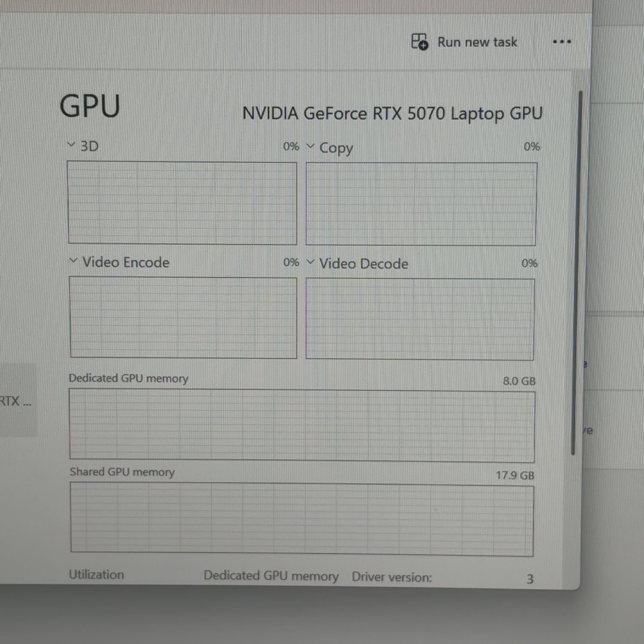Click the Utilization label at the bottom
The image size is (644, 644).
97,574
